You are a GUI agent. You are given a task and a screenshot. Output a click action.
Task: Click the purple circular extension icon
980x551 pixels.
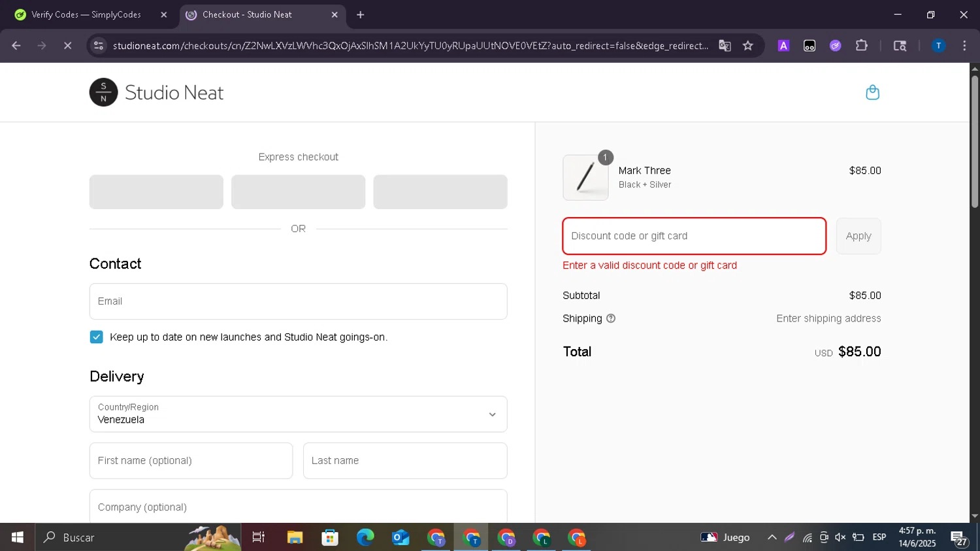click(x=835, y=46)
